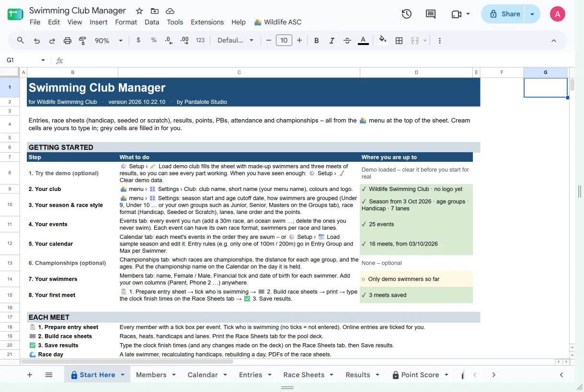Open the Extensions menu
This screenshot has height=392, width=584.
click(x=207, y=22)
